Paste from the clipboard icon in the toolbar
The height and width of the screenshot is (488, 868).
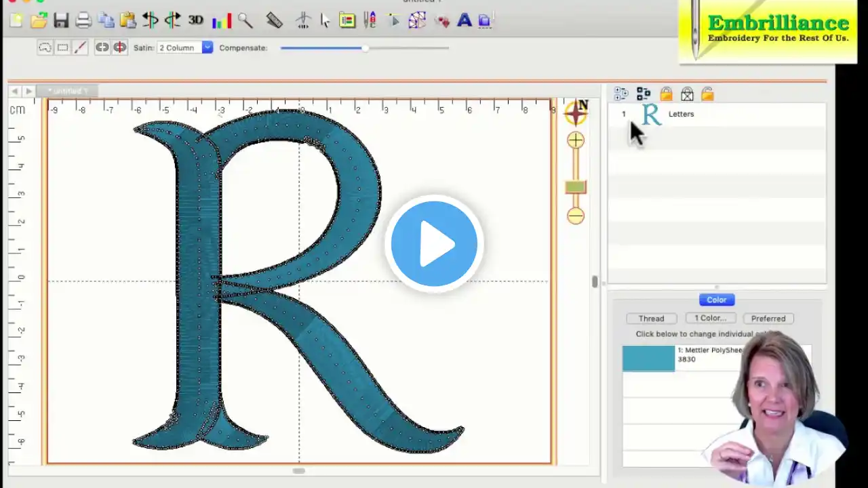(127, 20)
